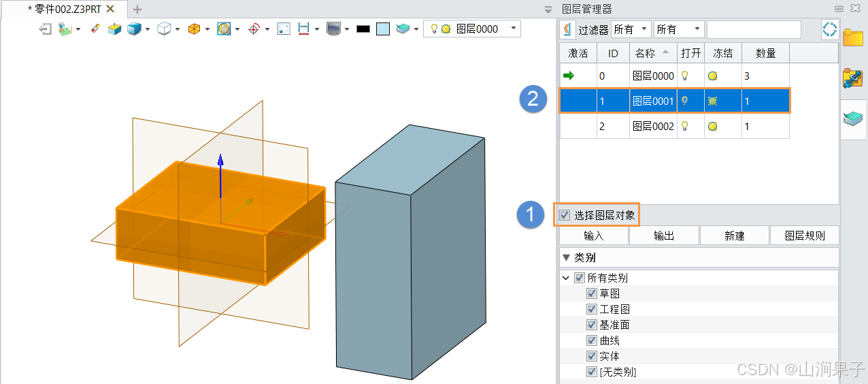Click the white wireframe cube view icon
The image size is (868, 384).
[x=164, y=29]
